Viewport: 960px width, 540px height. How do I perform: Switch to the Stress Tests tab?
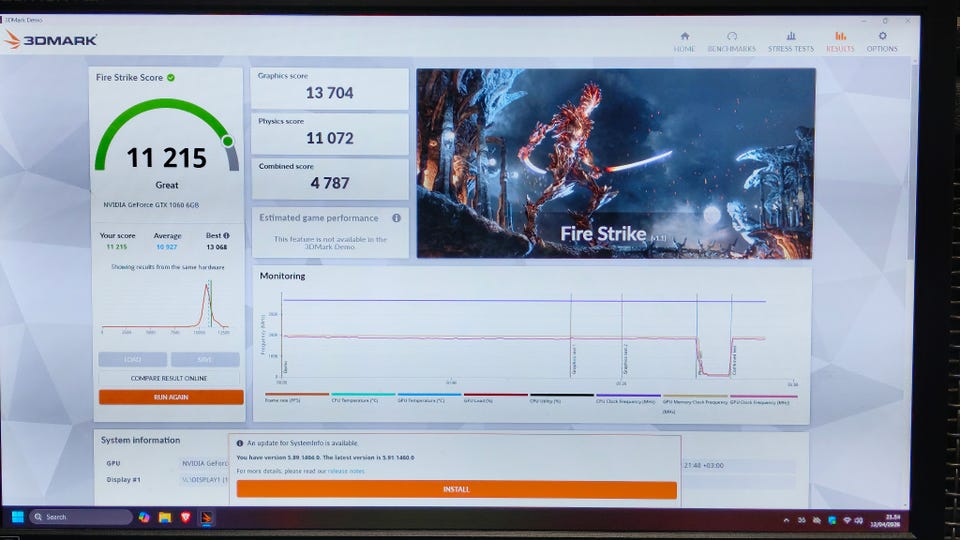click(791, 42)
